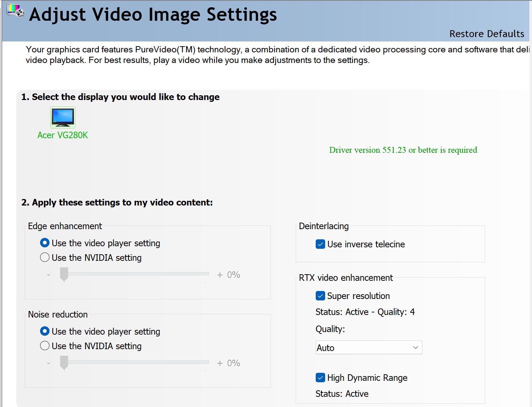Click the 'Status: Active' HDR text

click(x=342, y=394)
